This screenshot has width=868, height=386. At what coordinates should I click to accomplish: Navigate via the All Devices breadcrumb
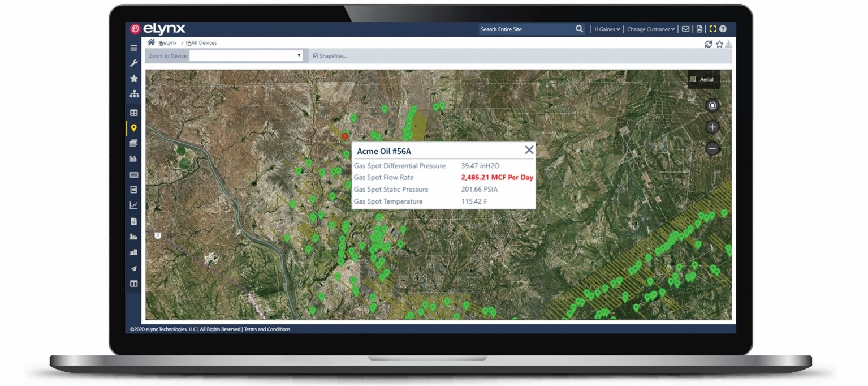pos(204,42)
